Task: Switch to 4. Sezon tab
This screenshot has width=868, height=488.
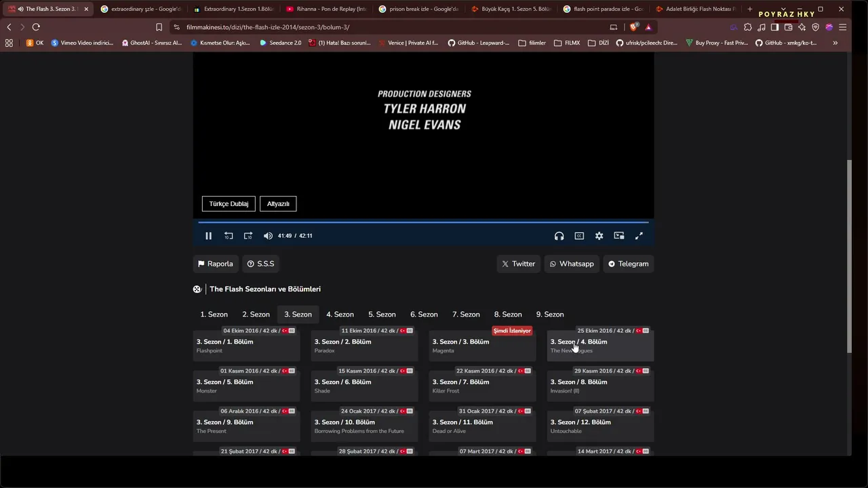Action: [340, 314]
